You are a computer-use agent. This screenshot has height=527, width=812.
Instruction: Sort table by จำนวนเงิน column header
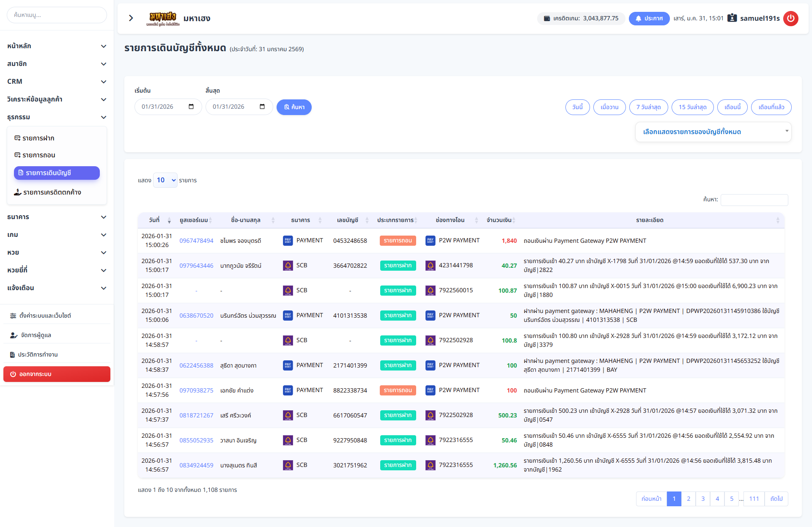(x=499, y=220)
